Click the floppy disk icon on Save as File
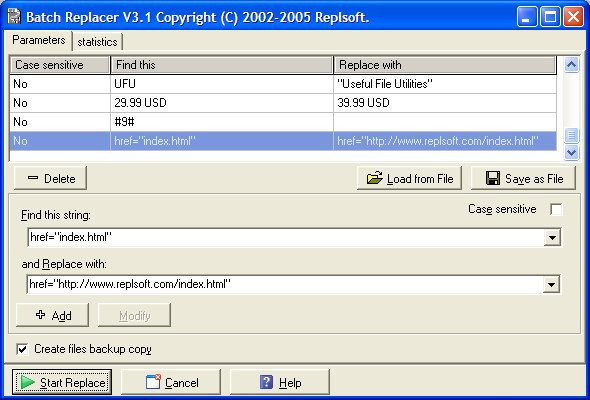The height and width of the screenshot is (400, 590). (493, 178)
